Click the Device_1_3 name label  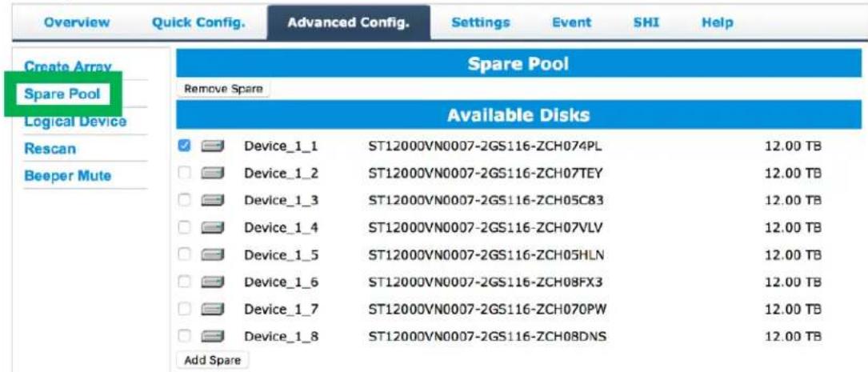click(282, 200)
